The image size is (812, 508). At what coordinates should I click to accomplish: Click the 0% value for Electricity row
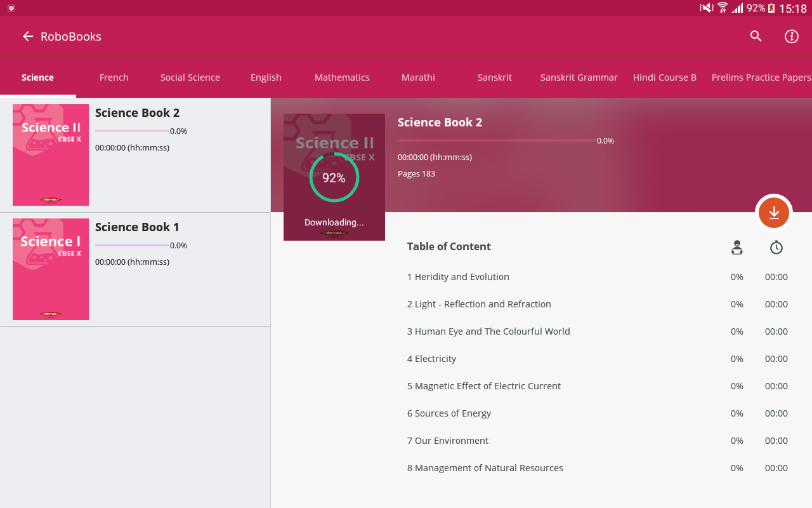click(x=737, y=359)
